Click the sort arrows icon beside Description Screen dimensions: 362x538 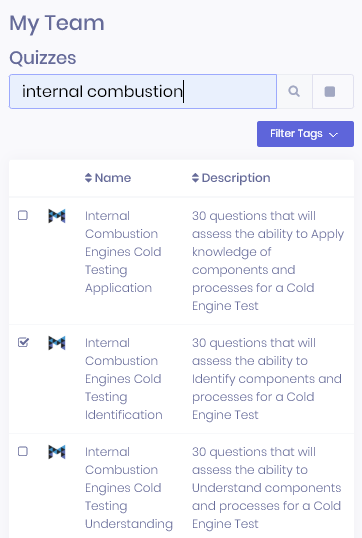pos(195,178)
